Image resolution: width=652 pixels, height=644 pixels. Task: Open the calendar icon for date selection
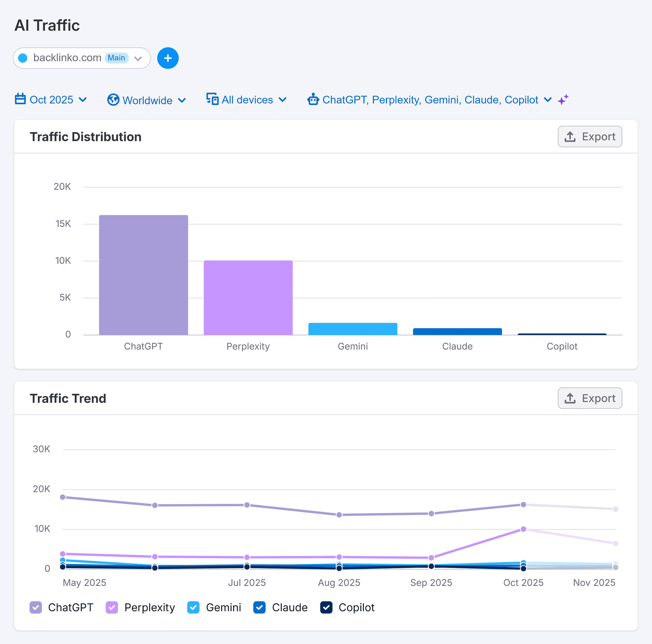[21, 99]
